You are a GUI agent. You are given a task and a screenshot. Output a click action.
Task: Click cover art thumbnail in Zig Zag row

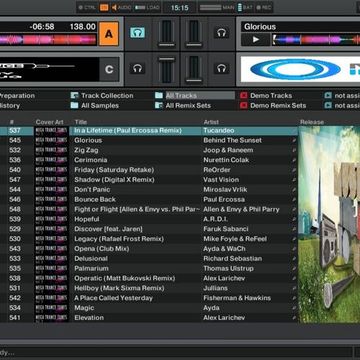coord(51,150)
